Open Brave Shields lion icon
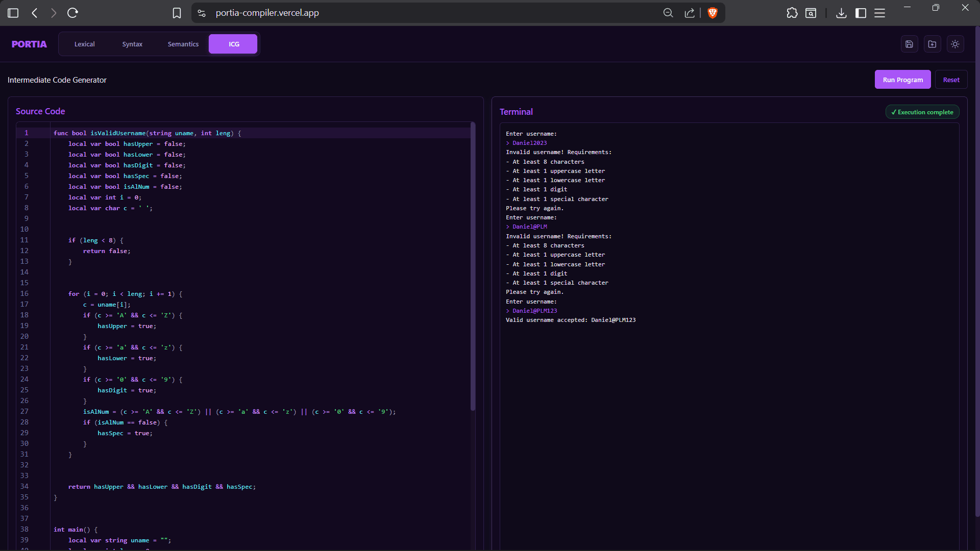 pyautogui.click(x=713, y=13)
